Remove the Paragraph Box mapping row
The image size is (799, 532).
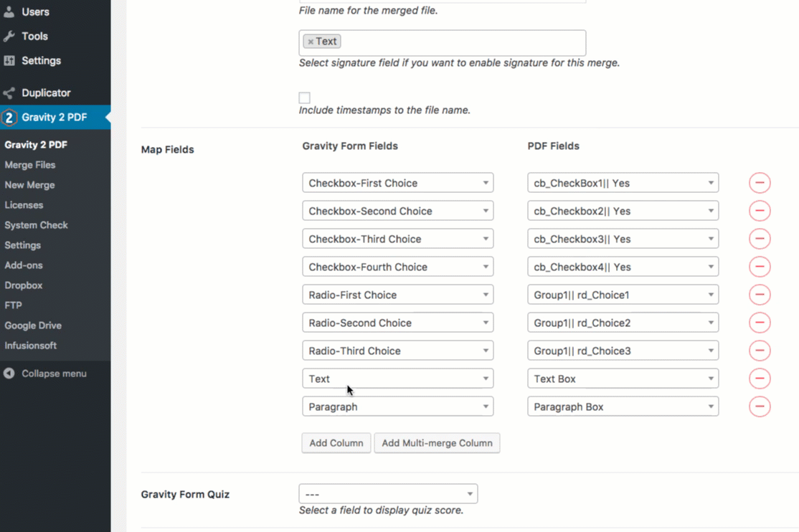(x=760, y=407)
